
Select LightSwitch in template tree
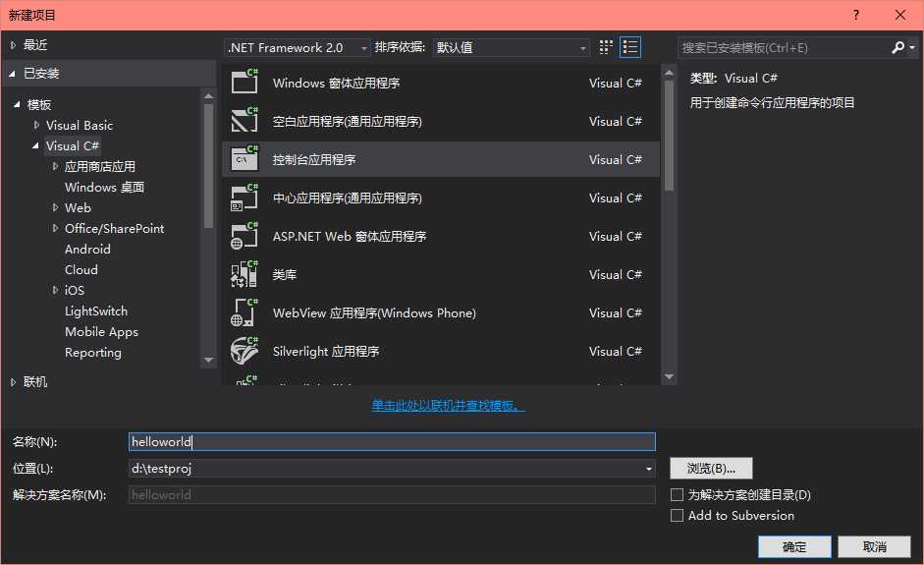coord(95,311)
